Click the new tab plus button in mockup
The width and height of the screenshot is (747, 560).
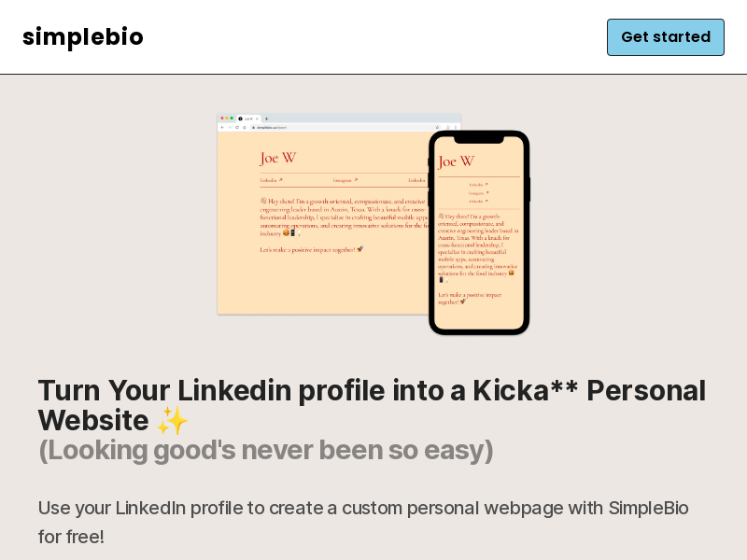266,118
